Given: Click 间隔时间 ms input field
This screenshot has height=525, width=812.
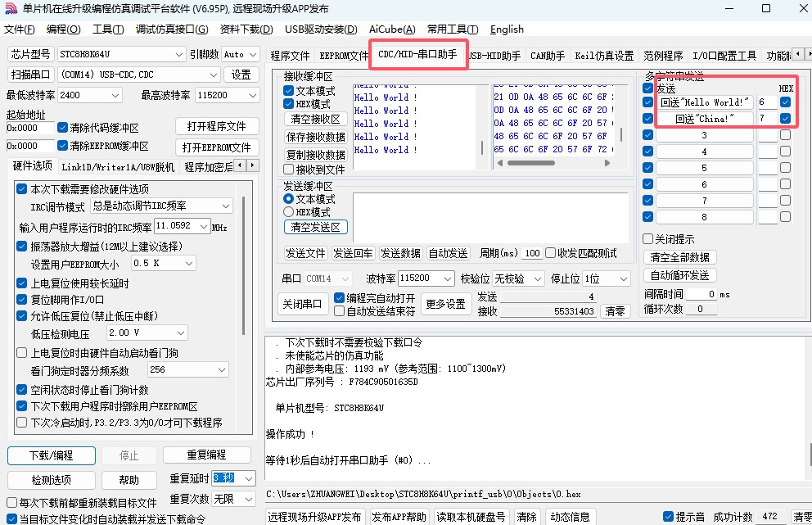Looking at the screenshot, I should tap(701, 294).
